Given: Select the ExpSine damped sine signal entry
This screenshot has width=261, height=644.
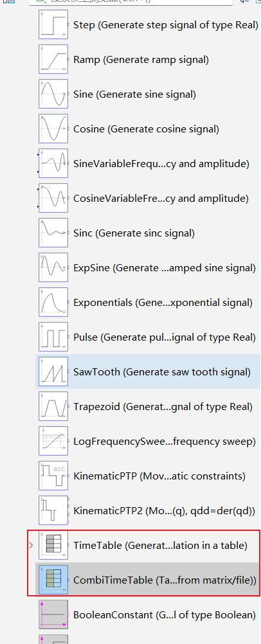Looking at the screenshot, I should pyautogui.click(x=165, y=268).
